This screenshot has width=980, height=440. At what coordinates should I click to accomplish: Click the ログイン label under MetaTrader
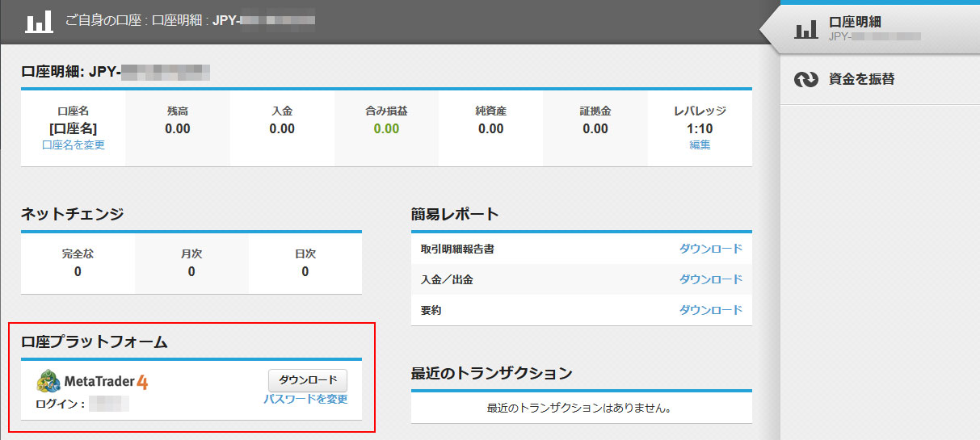61,403
